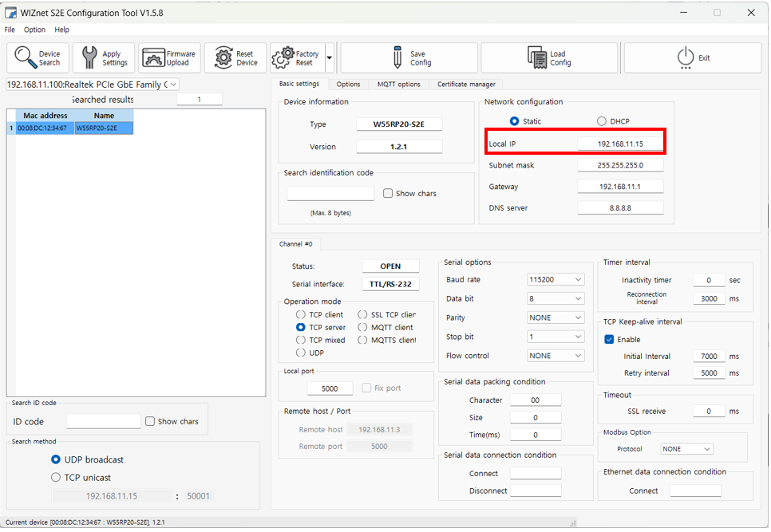Select TCP unicast search method
Image resolution: width=771 pixels, height=532 pixels.
pyautogui.click(x=56, y=478)
